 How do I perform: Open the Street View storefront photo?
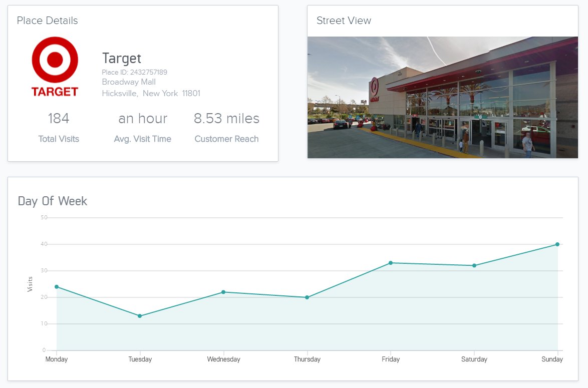[x=442, y=97]
